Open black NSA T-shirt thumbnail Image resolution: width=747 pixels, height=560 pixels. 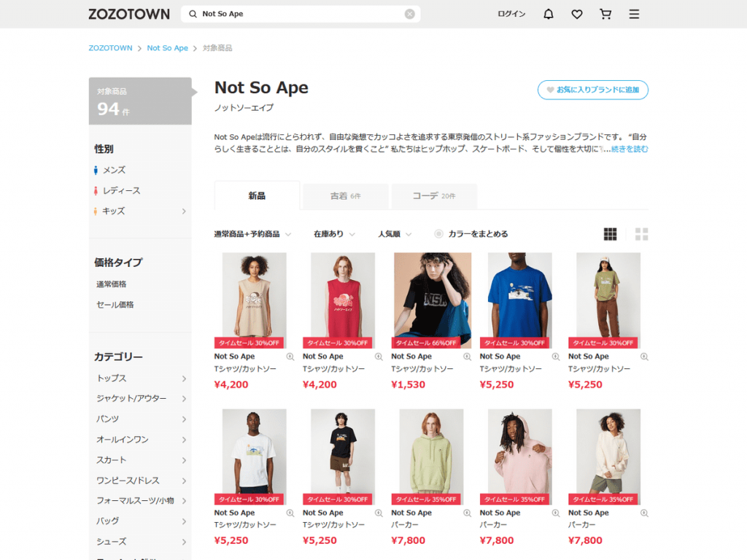point(433,300)
